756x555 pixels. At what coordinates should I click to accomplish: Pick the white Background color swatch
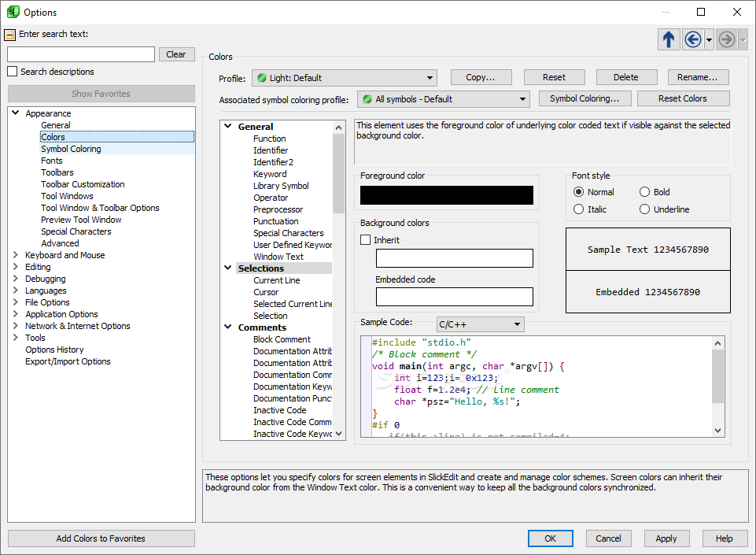click(x=455, y=258)
